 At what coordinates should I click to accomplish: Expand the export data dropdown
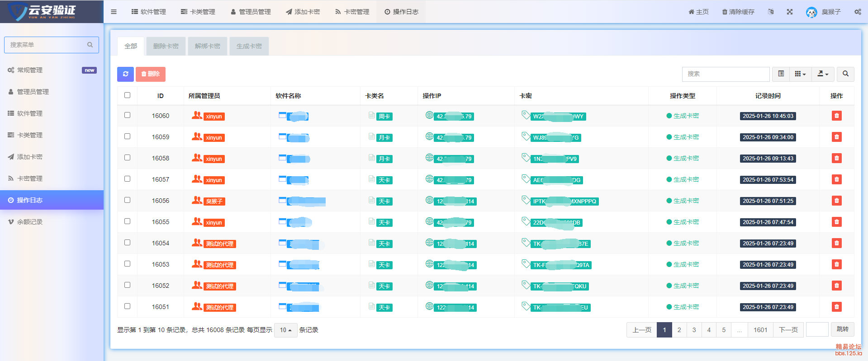click(822, 74)
